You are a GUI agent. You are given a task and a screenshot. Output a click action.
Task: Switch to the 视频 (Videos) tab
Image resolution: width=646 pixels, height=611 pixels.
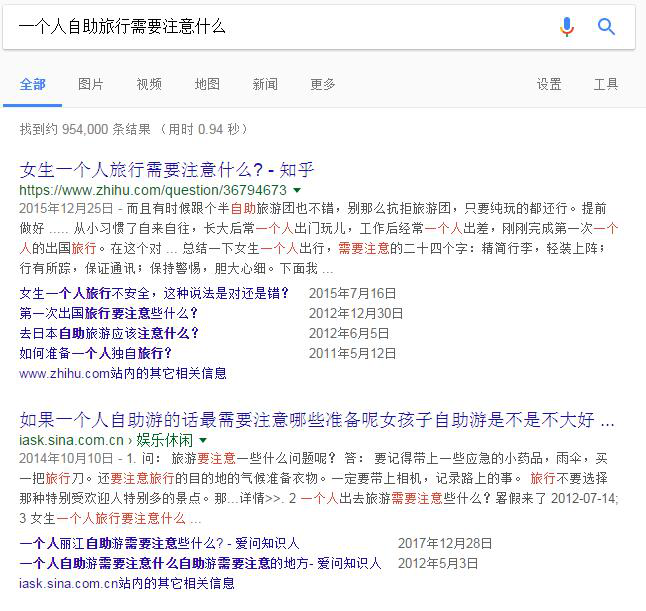click(x=149, y=84)
